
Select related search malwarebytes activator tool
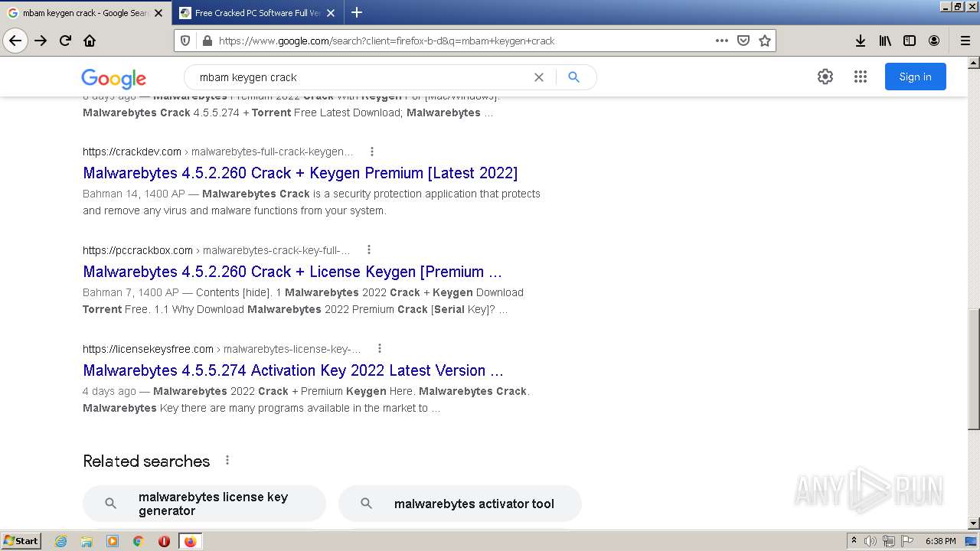pos(460,504)
